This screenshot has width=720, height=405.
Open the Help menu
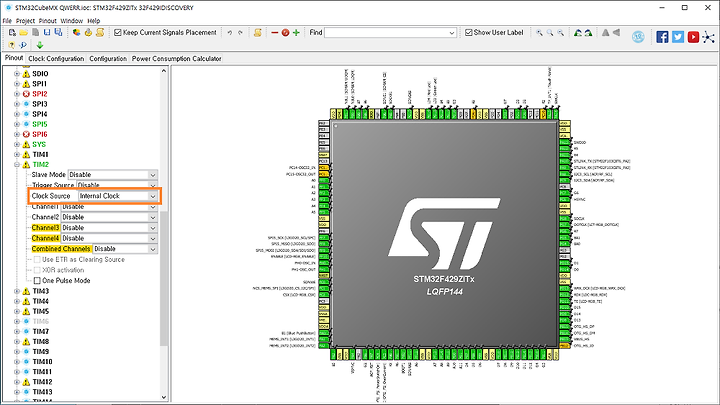[94, 21]
